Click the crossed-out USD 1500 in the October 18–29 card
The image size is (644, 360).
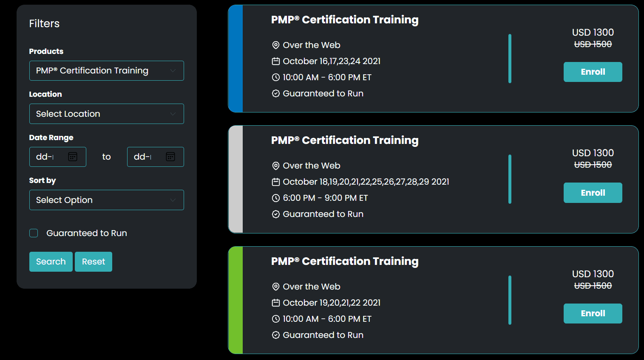tap(593, 165)
